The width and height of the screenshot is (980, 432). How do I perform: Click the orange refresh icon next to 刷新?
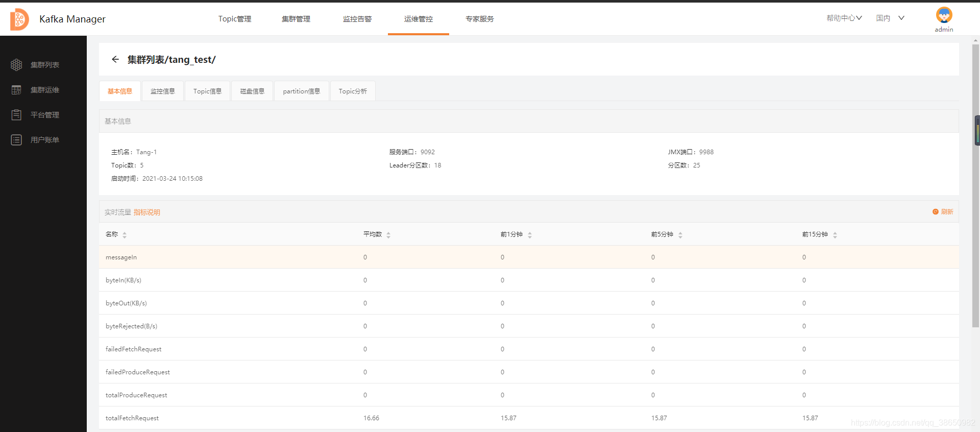pyautogui.click(x=936, y=212)
